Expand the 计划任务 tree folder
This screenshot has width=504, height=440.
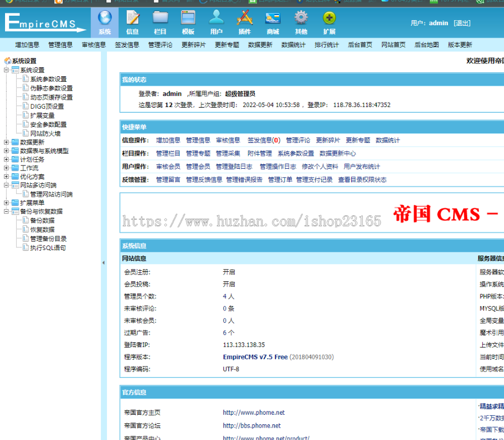(6, 159)
